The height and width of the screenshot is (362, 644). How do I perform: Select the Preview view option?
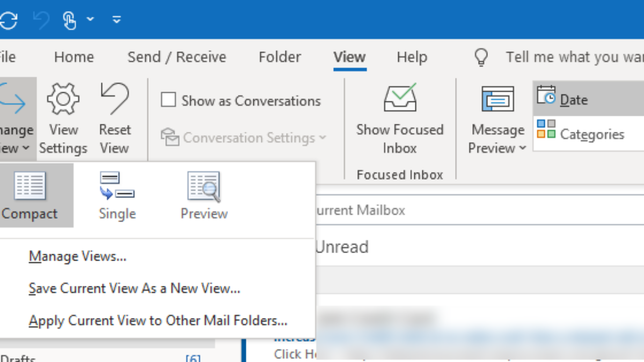coord(204,195)
